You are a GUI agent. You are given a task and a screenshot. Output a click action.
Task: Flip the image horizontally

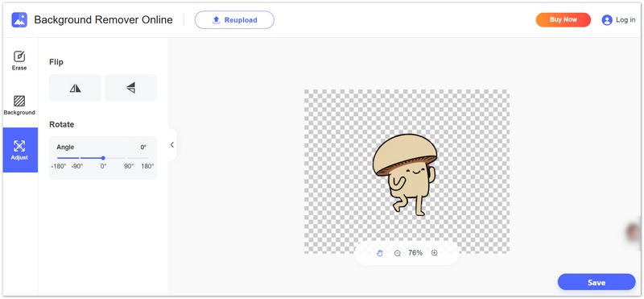[75, 88]
